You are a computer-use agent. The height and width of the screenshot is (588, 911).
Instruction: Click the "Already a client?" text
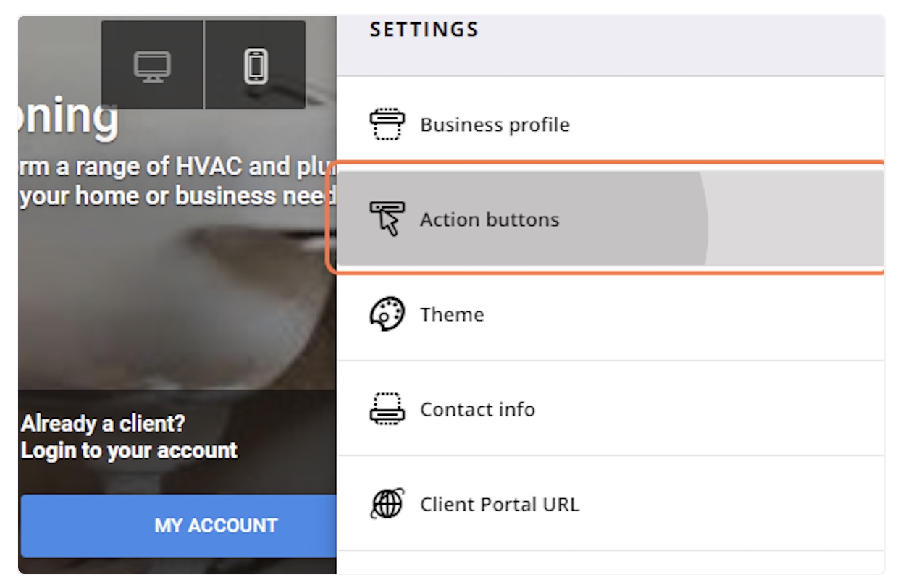(x=103, y=423)
